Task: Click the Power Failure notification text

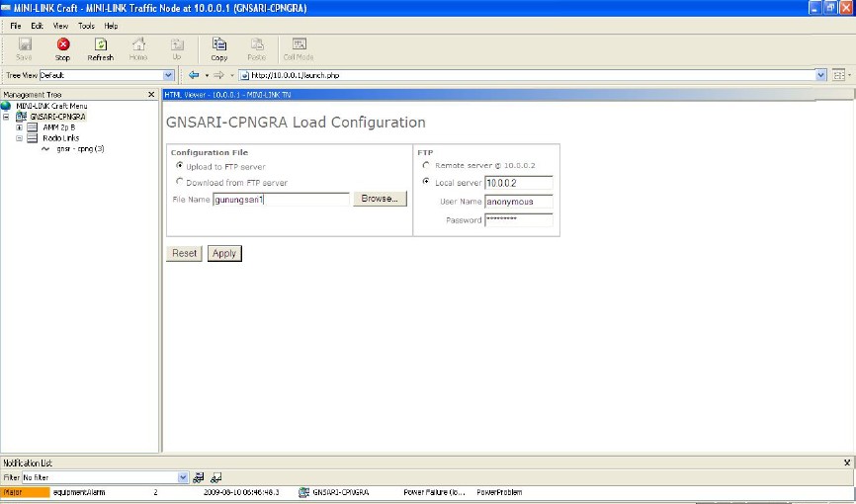Action: point(434,492)
